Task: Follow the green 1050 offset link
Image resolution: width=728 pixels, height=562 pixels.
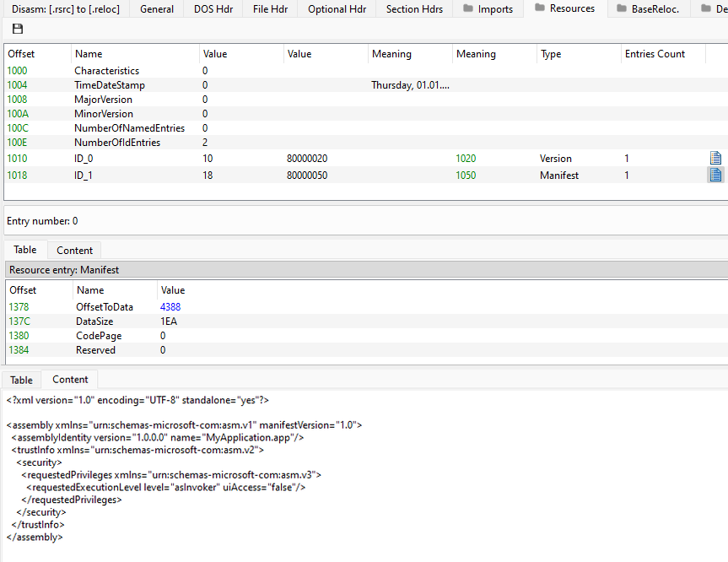Action: point(466,176)
